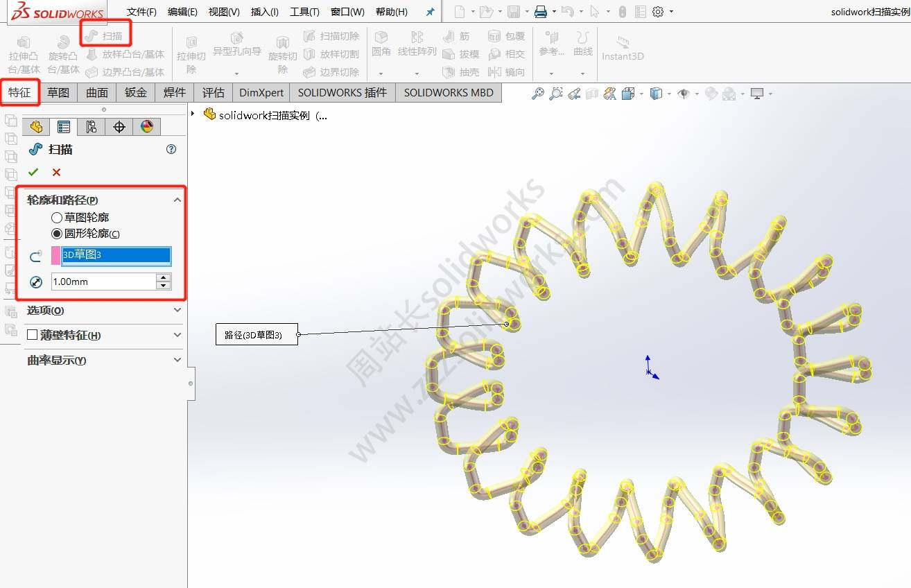The height and width of the screenshot is (588, 911).
Task: Open the 插入 menu
Action: coord(264,12)
